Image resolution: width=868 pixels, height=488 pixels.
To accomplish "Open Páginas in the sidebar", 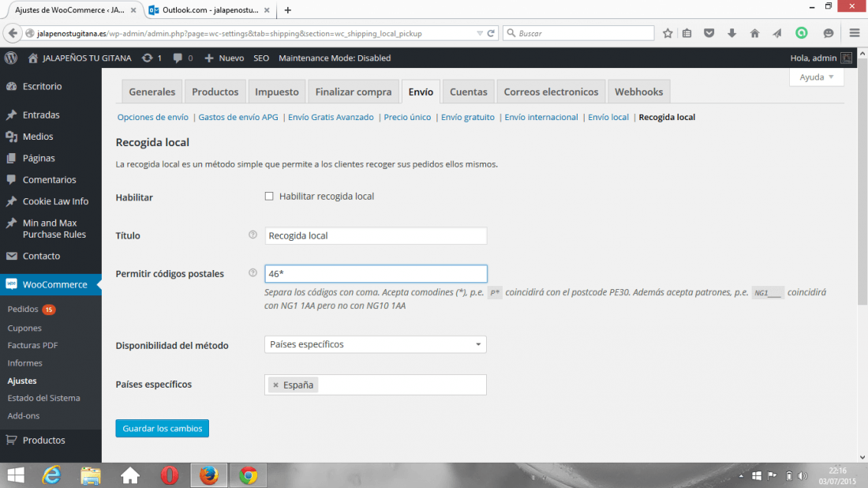I will [x=39, y=158].
